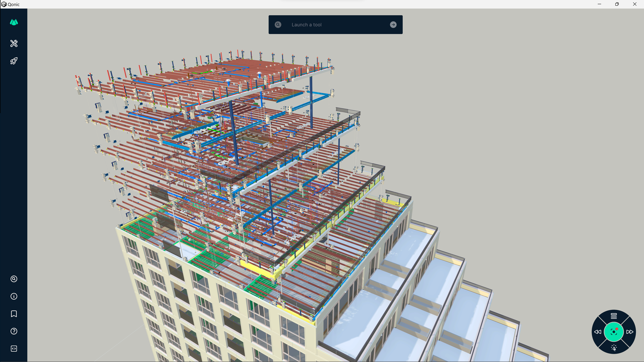Open the magnifier search icon in sidebar
Screen dimensions: 644x362
[14, 279]
